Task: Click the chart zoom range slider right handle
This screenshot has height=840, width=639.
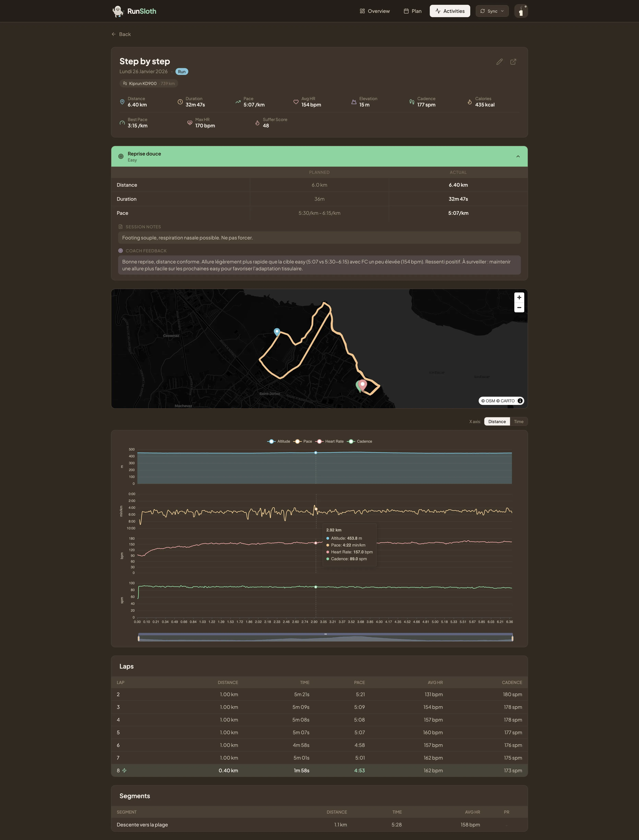Action: click(512, 638)
